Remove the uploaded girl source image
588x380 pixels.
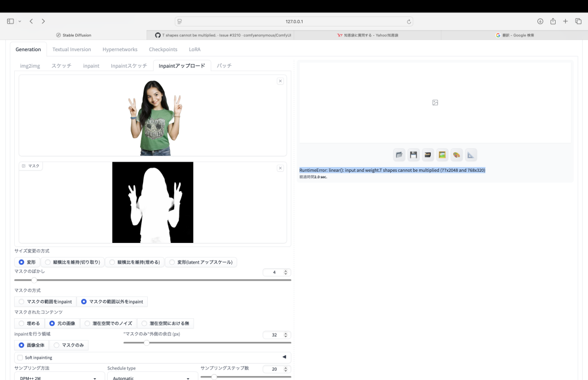pyautogui.click(x=280, y=81)
